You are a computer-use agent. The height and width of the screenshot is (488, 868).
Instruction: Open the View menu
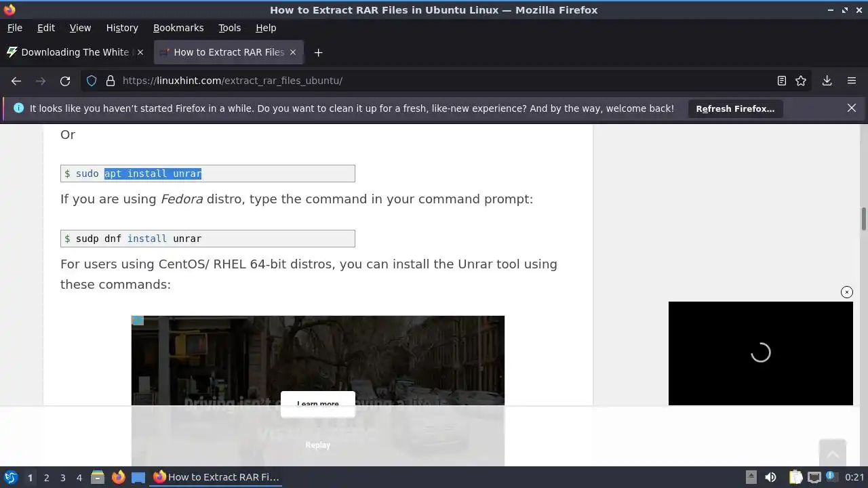tap(80, 28)
